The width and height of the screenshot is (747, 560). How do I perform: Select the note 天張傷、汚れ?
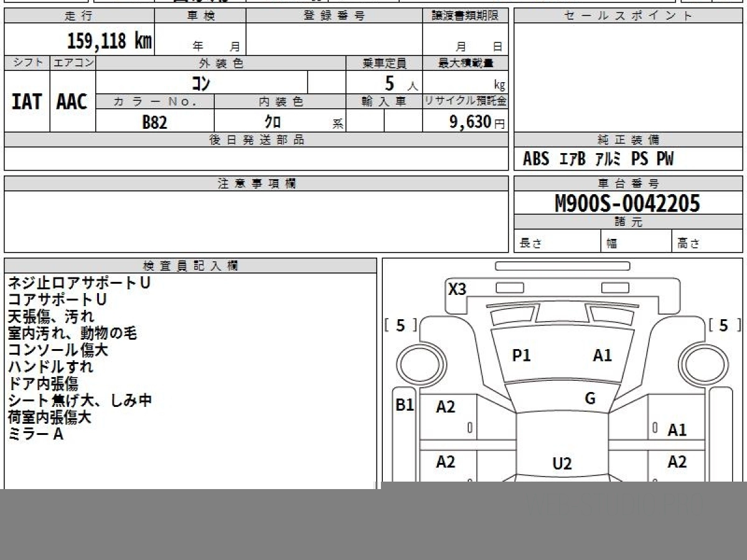pyautogui.click(x=51, y=316)
